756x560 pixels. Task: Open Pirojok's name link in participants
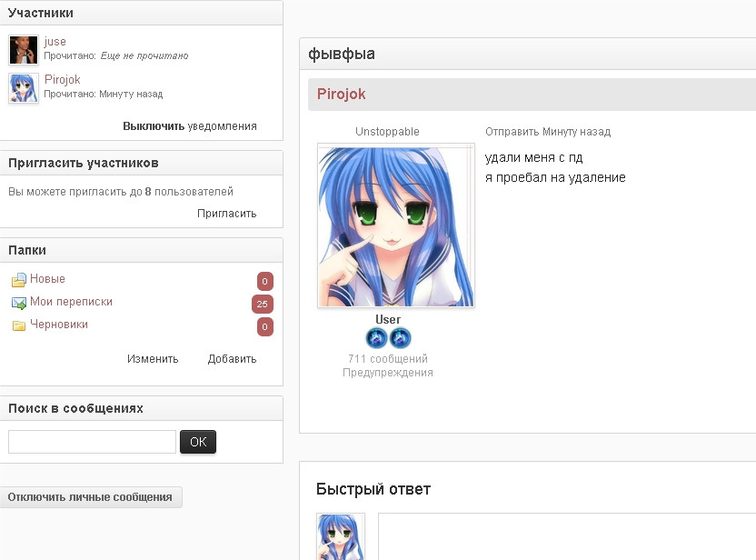click(62, 80)
